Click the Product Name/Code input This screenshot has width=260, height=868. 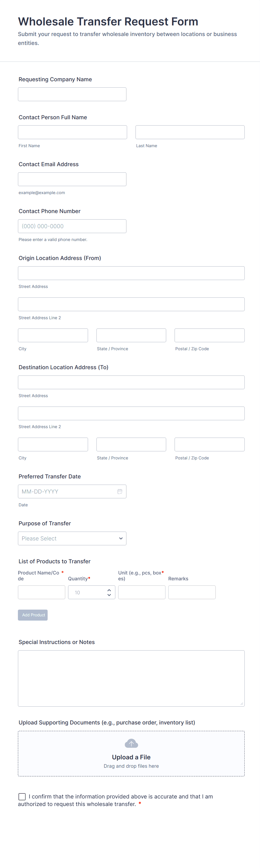pyautogui.click(x=41, y=592)
